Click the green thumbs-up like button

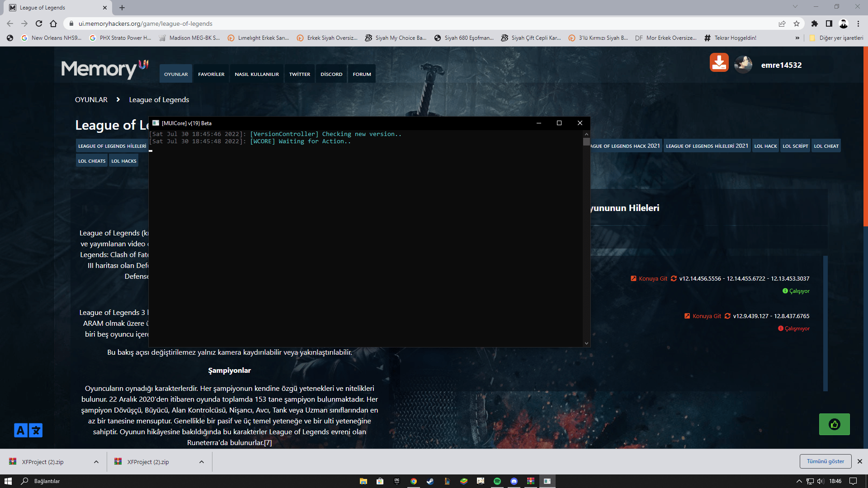[835, 424]
